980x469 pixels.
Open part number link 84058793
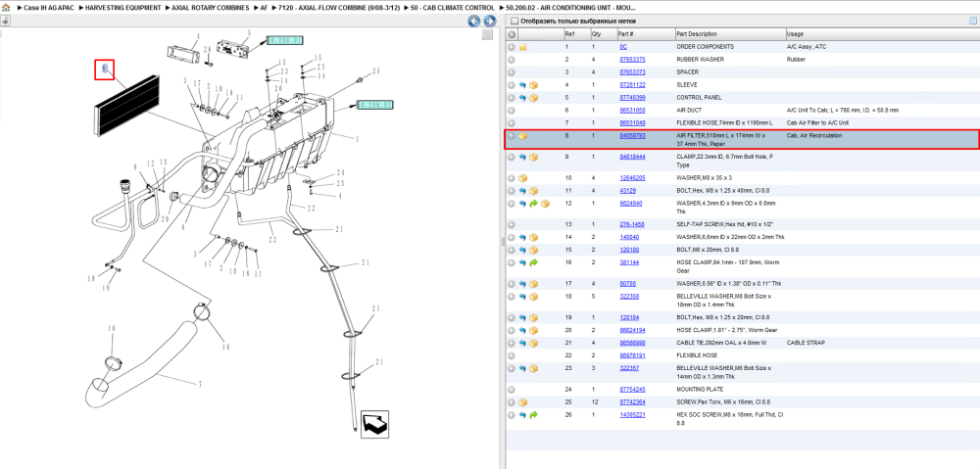[x=632, y=135]
